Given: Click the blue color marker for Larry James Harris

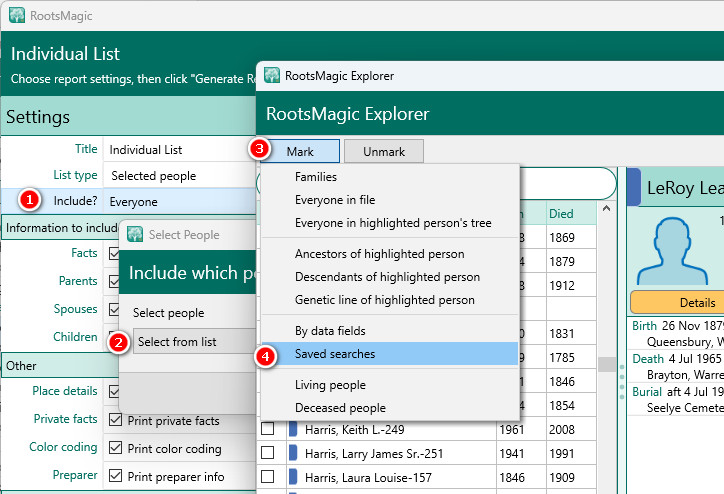Looking at the screenshot, I should [x=292, y=453].
